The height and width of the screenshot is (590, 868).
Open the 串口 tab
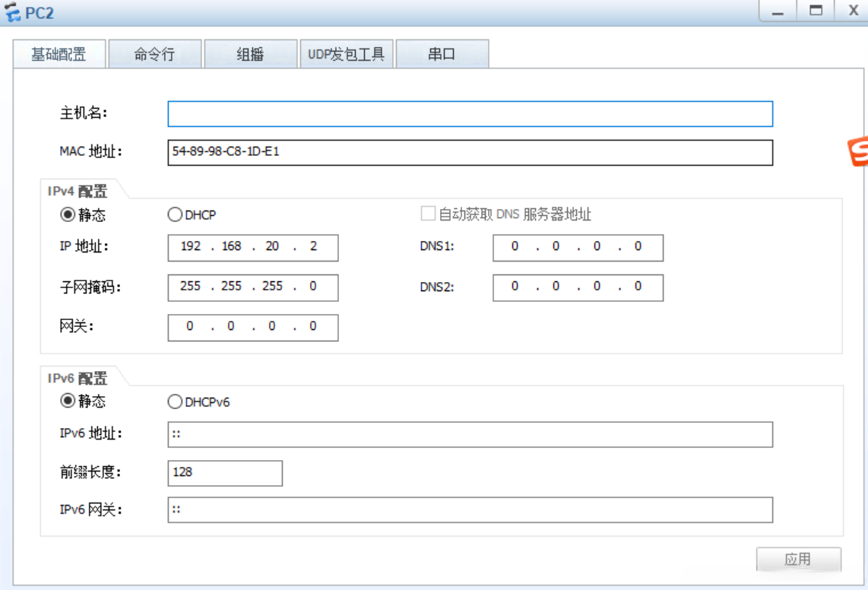[x=442, y=54]
